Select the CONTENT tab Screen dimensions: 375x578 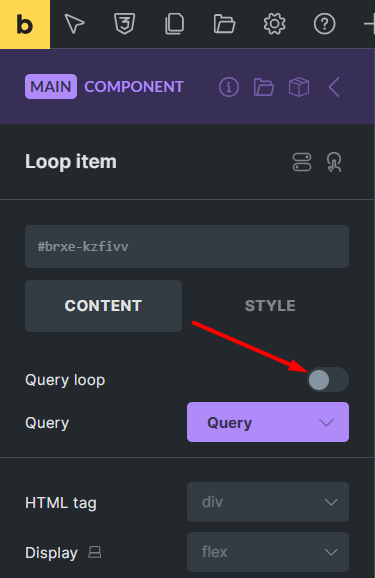[103, 306]
